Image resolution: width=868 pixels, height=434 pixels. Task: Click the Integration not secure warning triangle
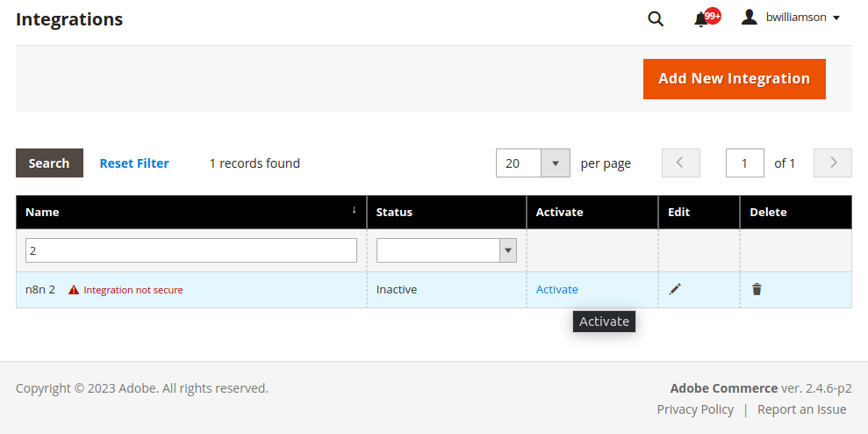(x=74, y=290)
